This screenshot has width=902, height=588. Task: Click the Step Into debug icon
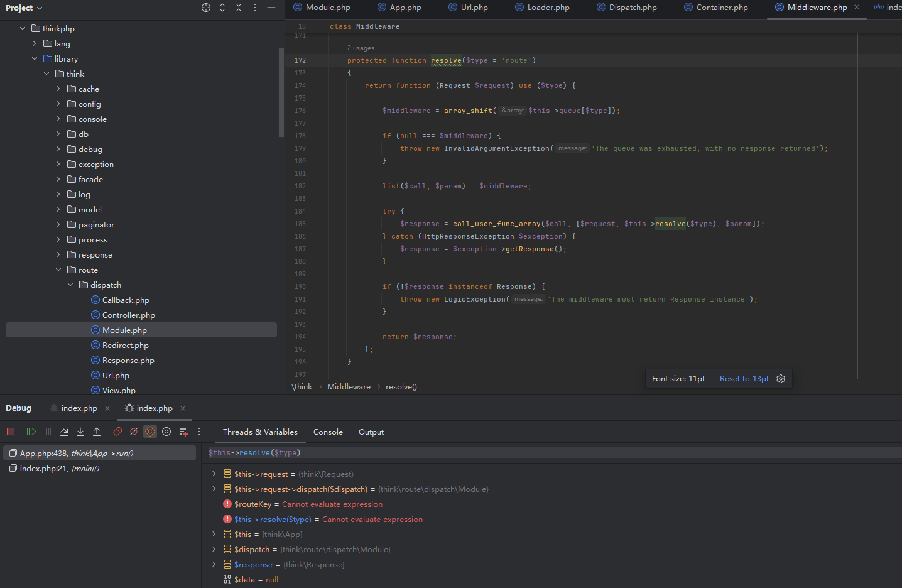coord(80,432)
